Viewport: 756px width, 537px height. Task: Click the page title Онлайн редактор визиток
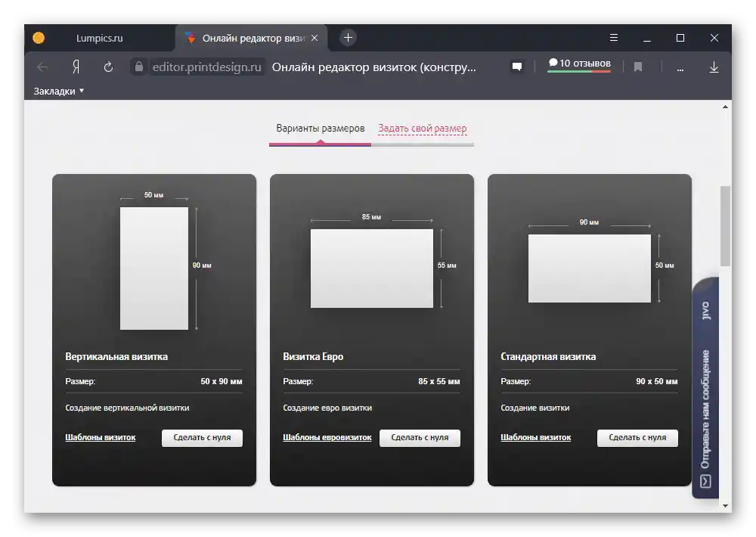[x=373, y=67]
